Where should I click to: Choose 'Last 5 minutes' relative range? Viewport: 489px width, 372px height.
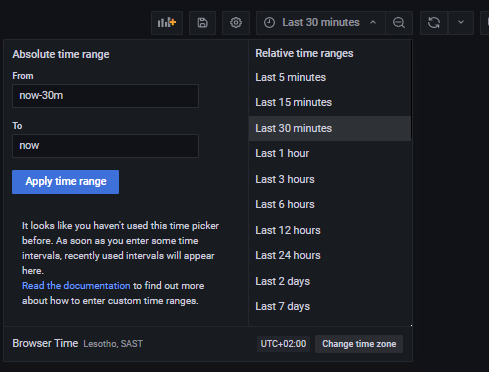[330, 77]
